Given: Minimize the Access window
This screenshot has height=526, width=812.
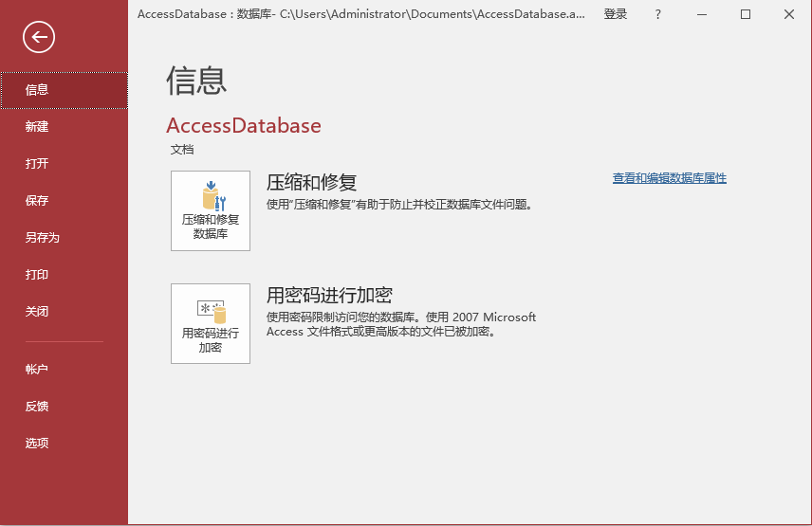Looking at the screenshot, I should pyautogui.click(x=703, y=14).
